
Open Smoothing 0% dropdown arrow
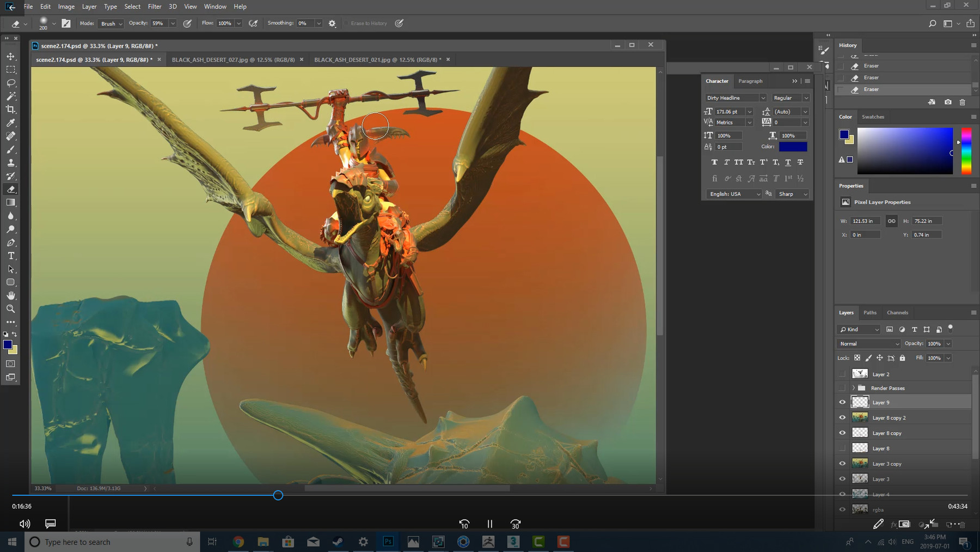[318, 23]
